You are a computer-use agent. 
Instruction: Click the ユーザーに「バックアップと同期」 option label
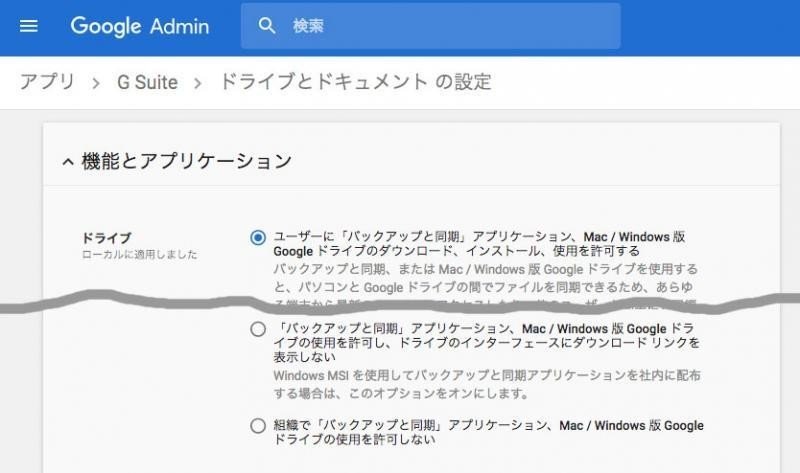479,244
